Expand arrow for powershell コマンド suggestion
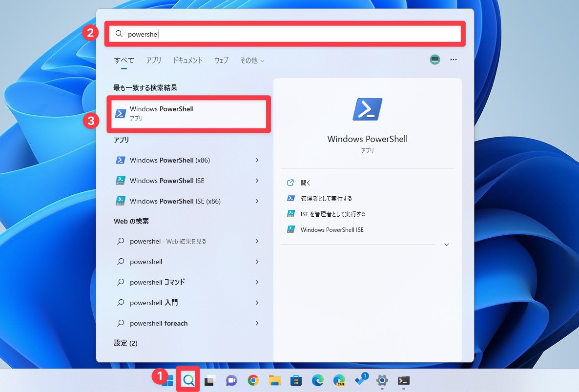 [257, 282]
